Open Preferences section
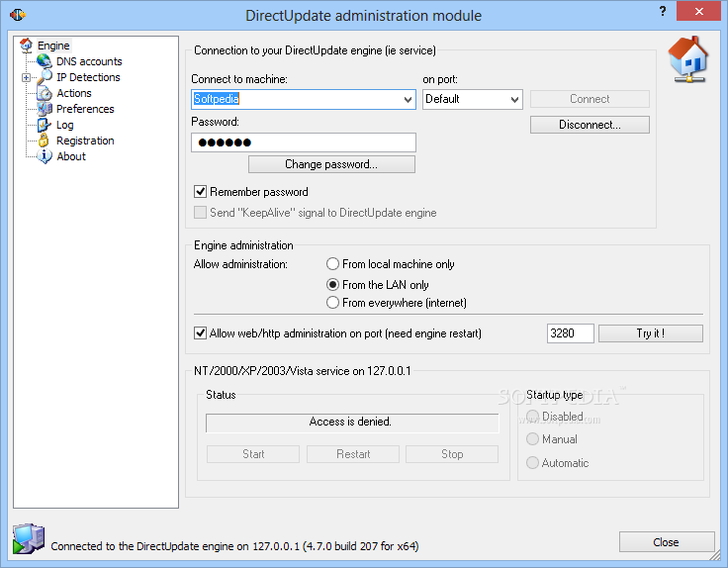728x568 pixels. tap(85, 109)
